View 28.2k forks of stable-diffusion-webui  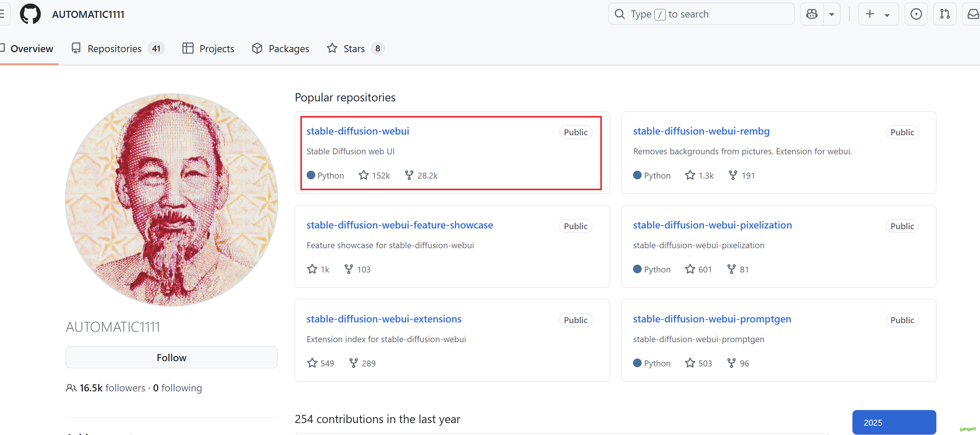click(x=421, y=175)
